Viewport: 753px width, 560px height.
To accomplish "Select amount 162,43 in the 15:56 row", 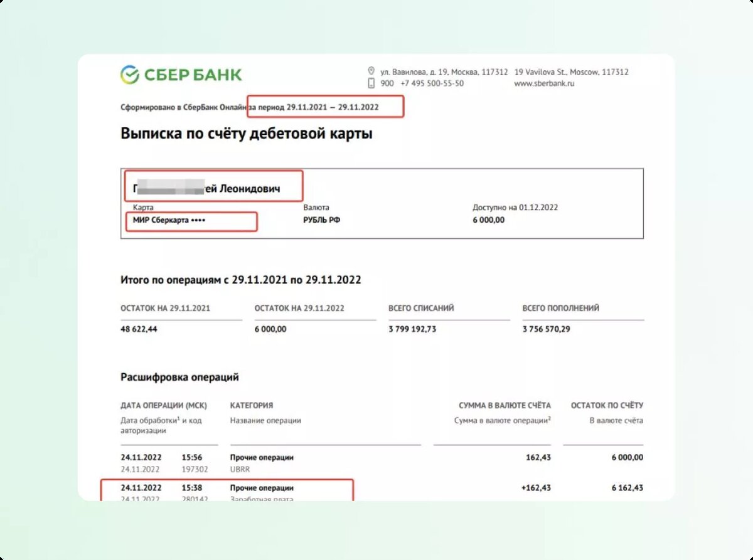I will (x=538, y=458).
